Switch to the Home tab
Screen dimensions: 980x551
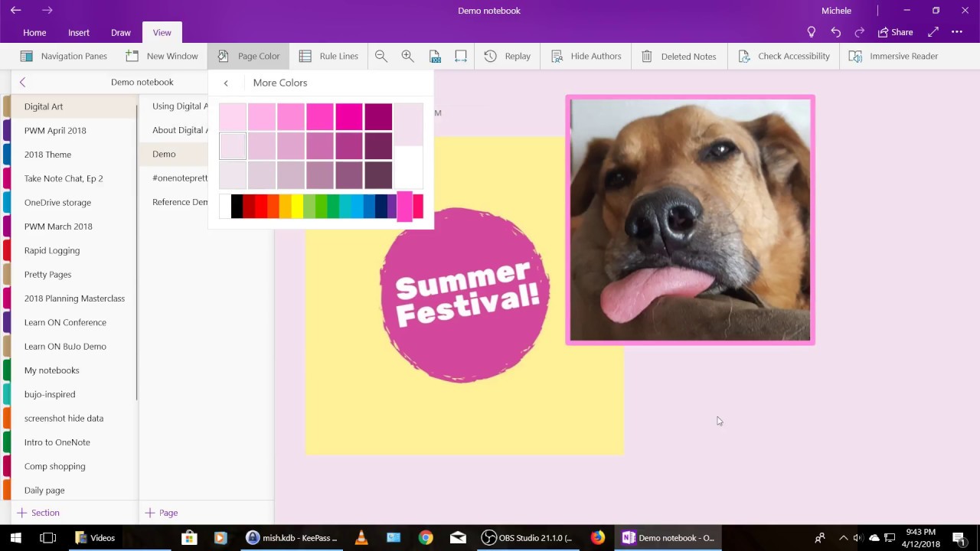[x=34, y=32]
